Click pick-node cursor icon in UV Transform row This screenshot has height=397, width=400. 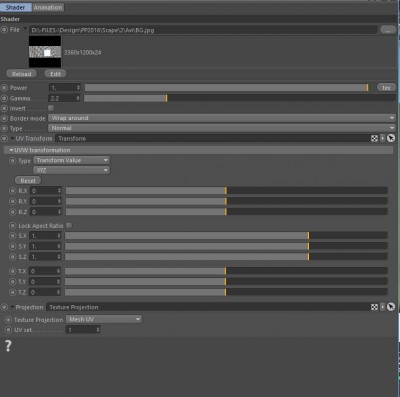click(391, 138)
